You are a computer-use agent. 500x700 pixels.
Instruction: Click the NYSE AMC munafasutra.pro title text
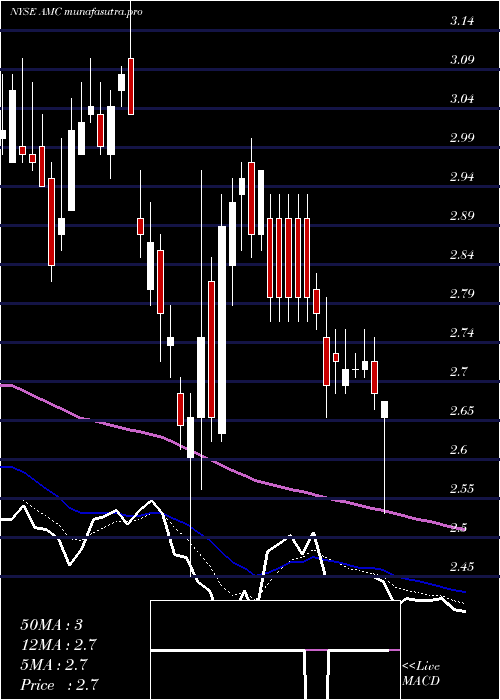76,12
